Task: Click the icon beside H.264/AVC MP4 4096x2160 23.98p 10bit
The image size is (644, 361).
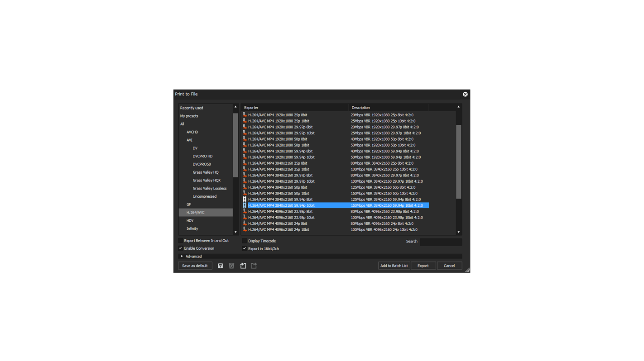Action: tap(245, 218)
